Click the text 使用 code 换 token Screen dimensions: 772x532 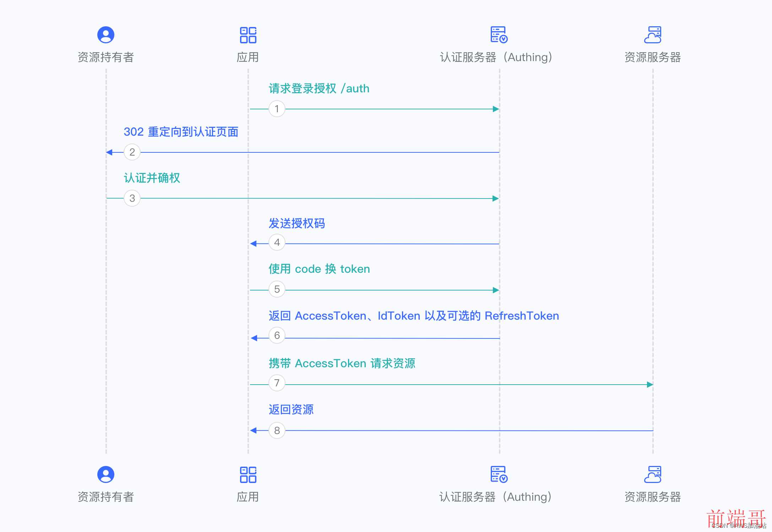tap(319, 269)
